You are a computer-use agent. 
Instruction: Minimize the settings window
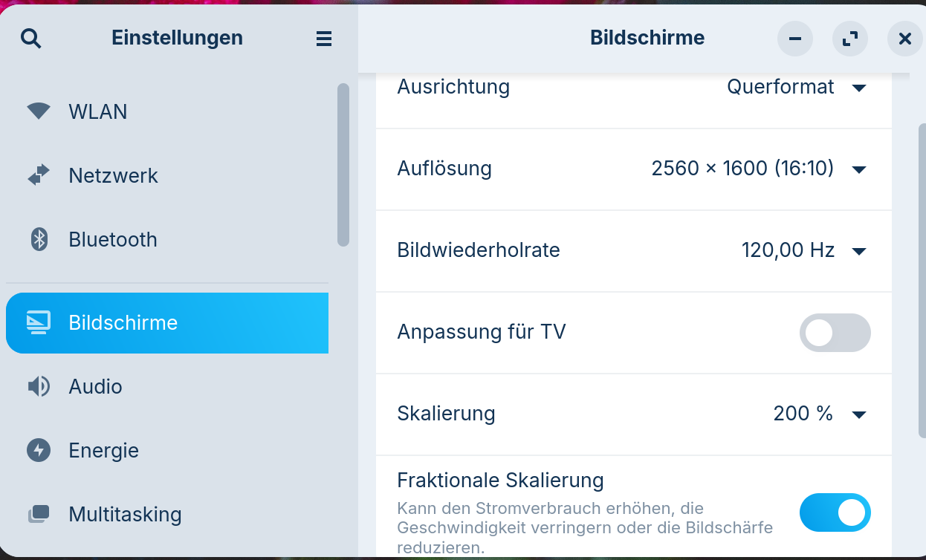(795, 39)
